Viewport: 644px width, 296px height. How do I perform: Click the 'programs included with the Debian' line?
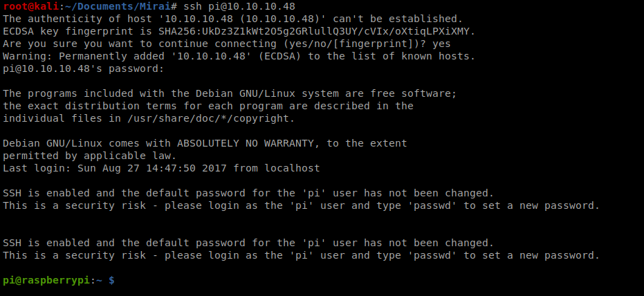click(230, 93)
